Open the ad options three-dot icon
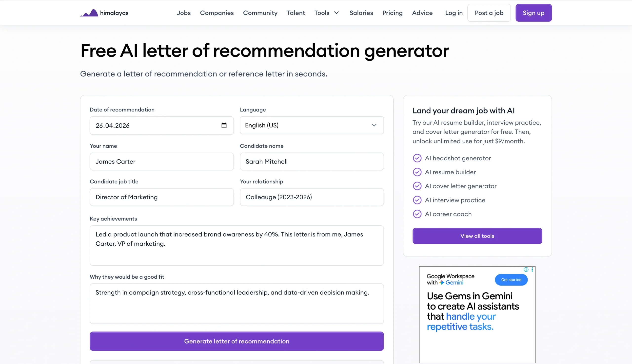Image resolution: width=632 pixels, height=364 pixels. pos(532,270)
